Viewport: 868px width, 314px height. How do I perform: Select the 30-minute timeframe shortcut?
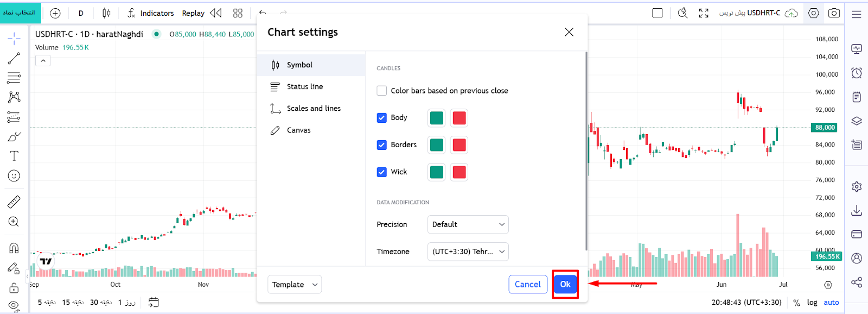pos(102,303)
